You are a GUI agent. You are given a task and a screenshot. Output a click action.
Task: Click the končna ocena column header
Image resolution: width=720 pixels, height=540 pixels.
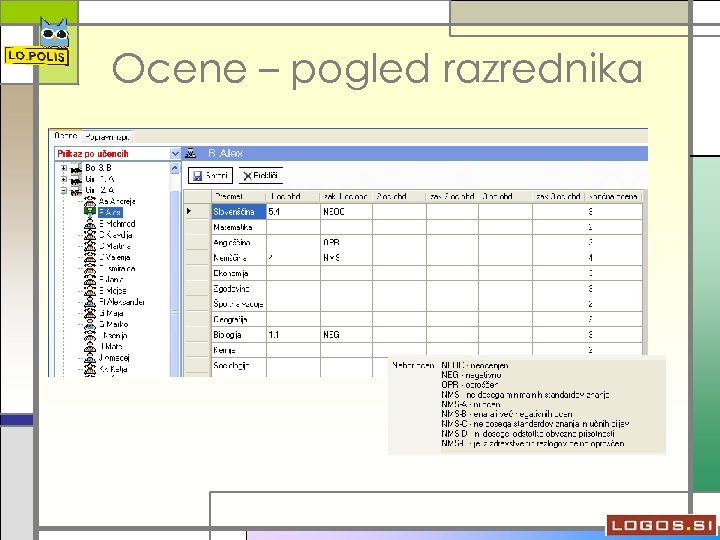click(x=613, y=197)
